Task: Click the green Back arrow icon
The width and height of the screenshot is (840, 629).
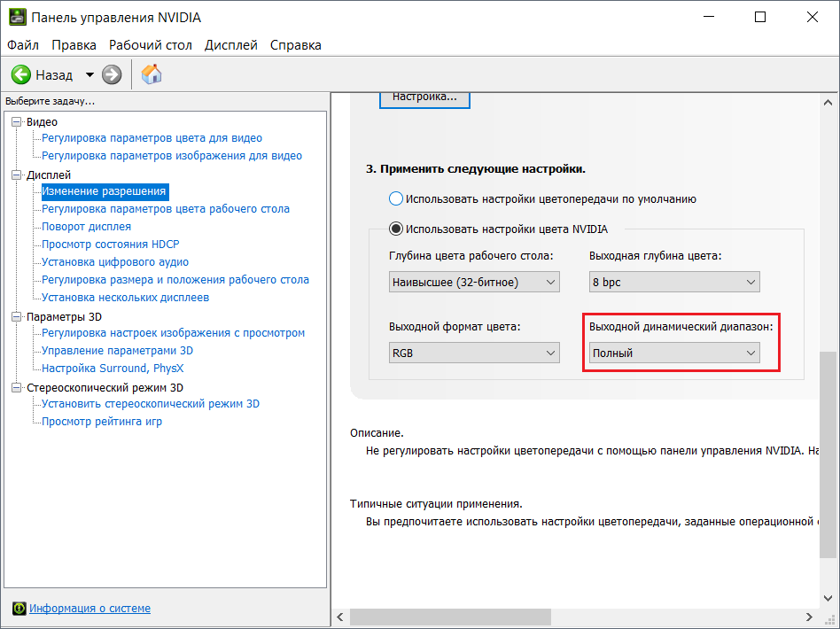Action: (21, 74)
